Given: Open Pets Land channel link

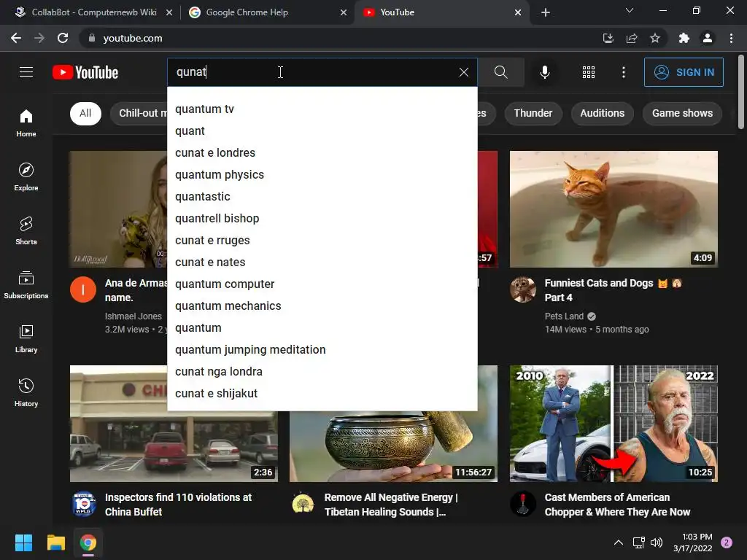Looking at the screenshot, I should [564, 316].
